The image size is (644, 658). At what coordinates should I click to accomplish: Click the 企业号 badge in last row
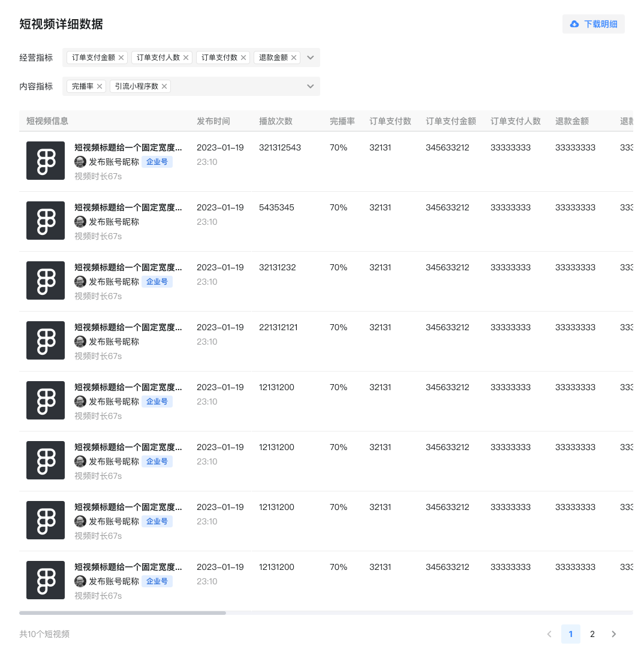pyautogui.click(x=157, y=581)
